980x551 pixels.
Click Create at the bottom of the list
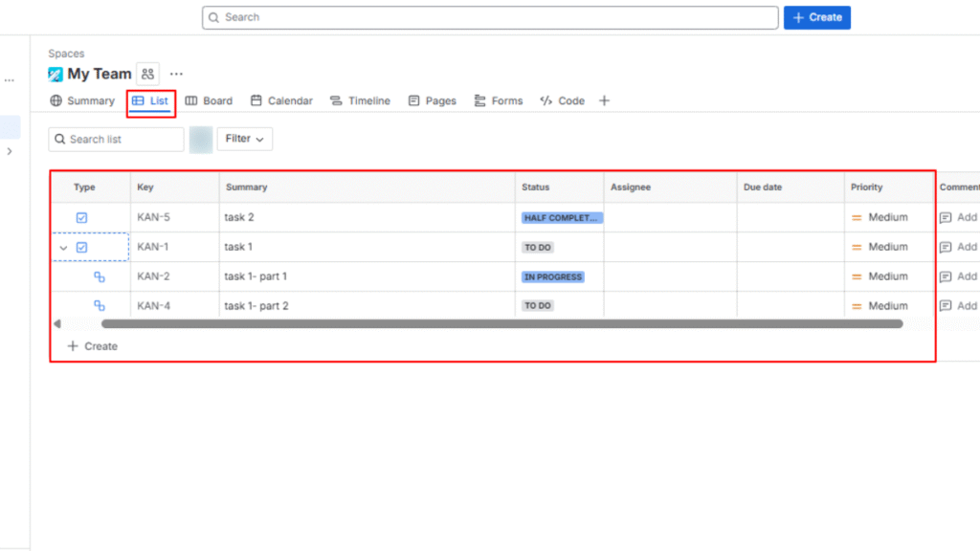[x=92, y=346]
